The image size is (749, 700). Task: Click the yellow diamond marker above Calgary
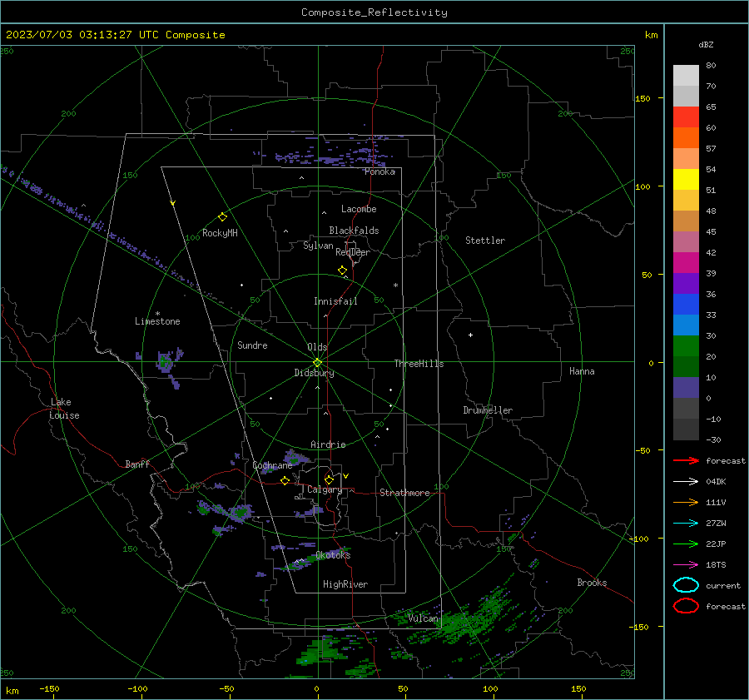coord(329,479)
